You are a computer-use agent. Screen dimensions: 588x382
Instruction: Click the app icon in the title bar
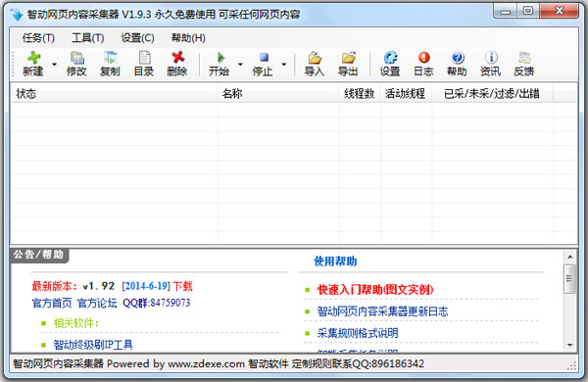[x=16, y=15]
